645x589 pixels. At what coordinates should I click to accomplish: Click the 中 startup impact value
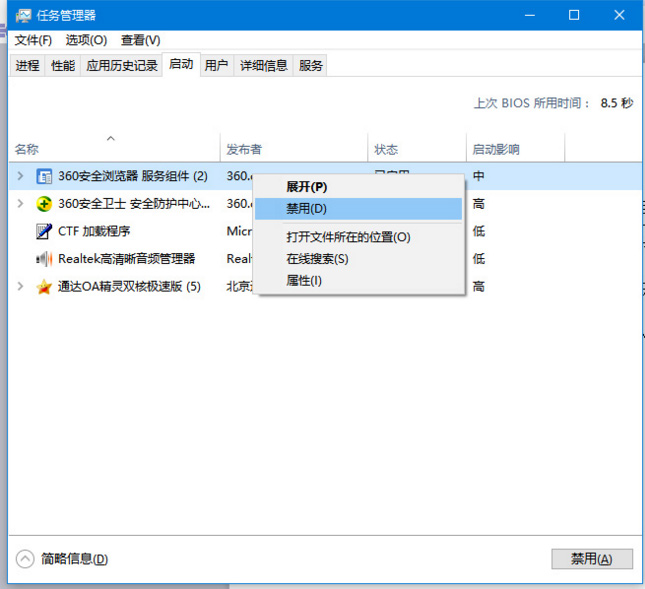(479, 176)
